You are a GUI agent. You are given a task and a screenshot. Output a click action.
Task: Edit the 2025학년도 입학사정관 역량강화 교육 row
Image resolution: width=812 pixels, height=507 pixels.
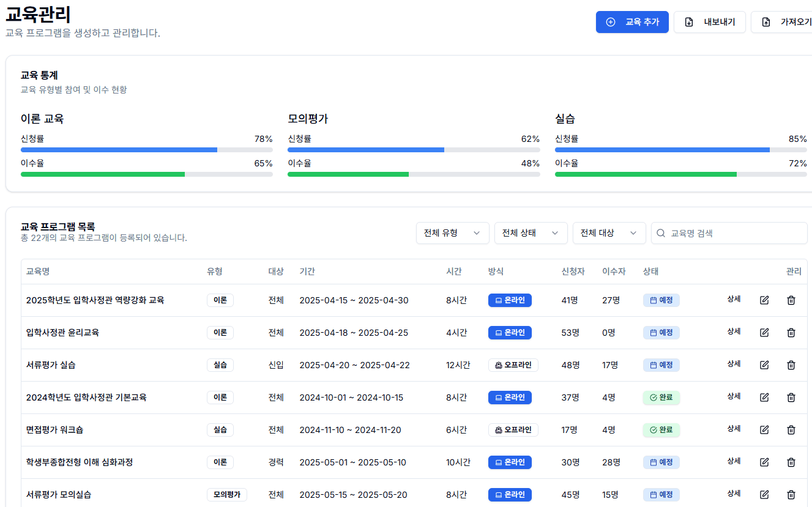764,300
